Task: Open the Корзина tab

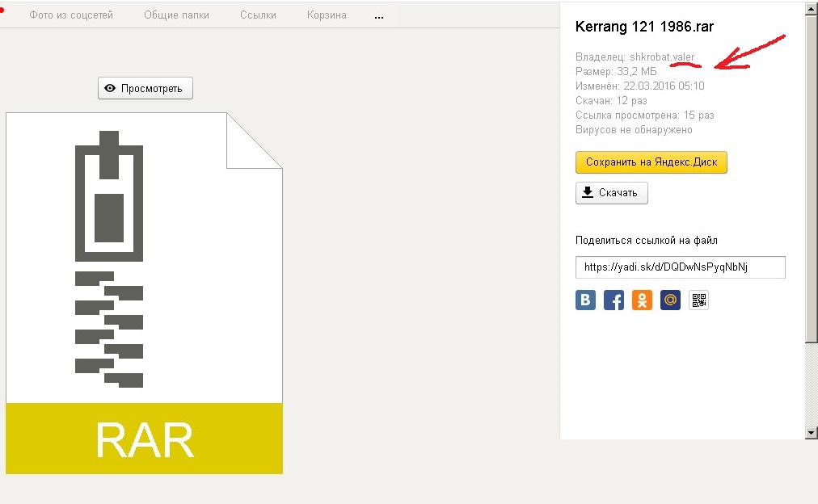Action: click(327, 15)
